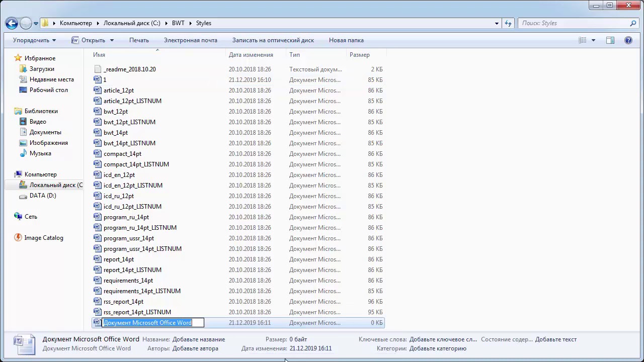Select the rss_report_14pt file icon

click(98, 302)
